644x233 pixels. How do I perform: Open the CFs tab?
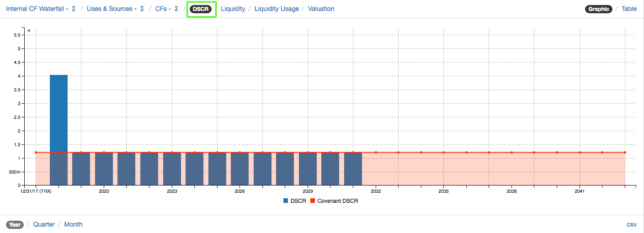(x=161, y=9)
